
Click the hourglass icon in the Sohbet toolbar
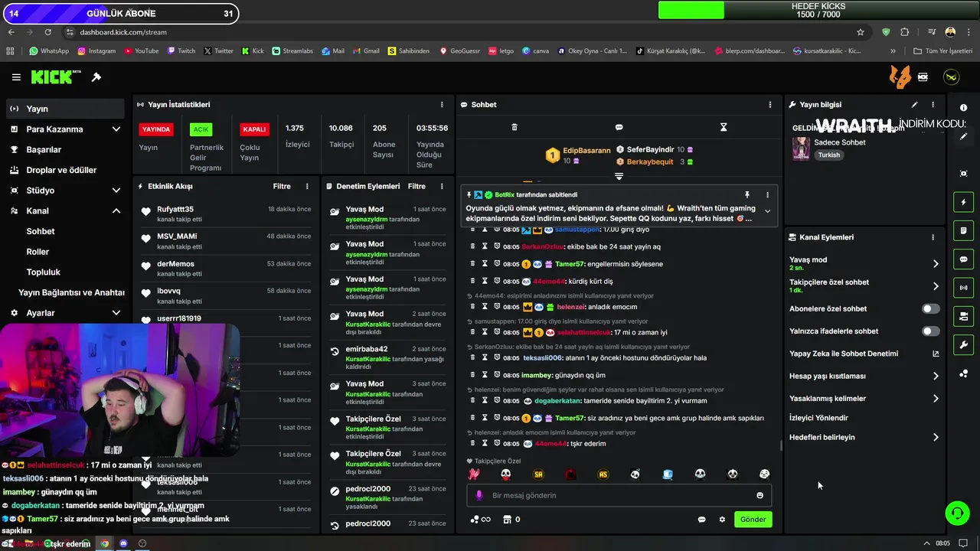coord(724,127)
